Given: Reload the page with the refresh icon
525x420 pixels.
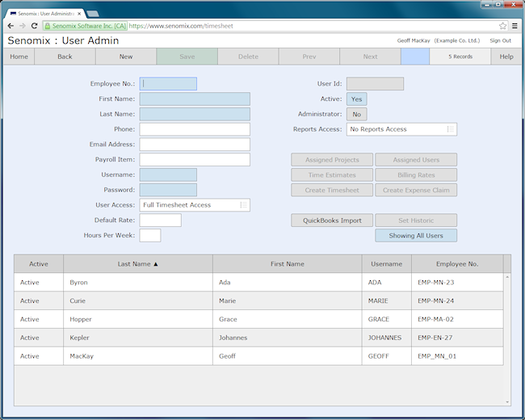Looking at the screenshot, I should [x=34, y=26].
